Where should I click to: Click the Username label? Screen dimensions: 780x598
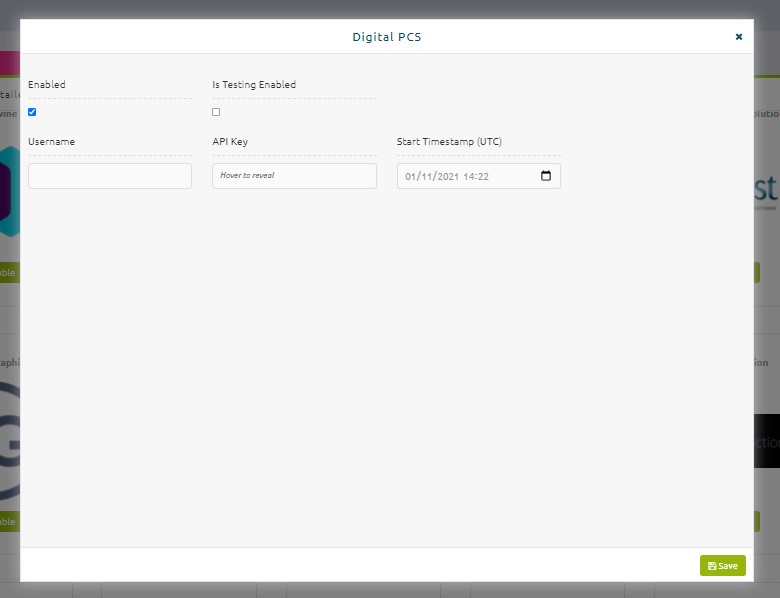tap(51, 142)
